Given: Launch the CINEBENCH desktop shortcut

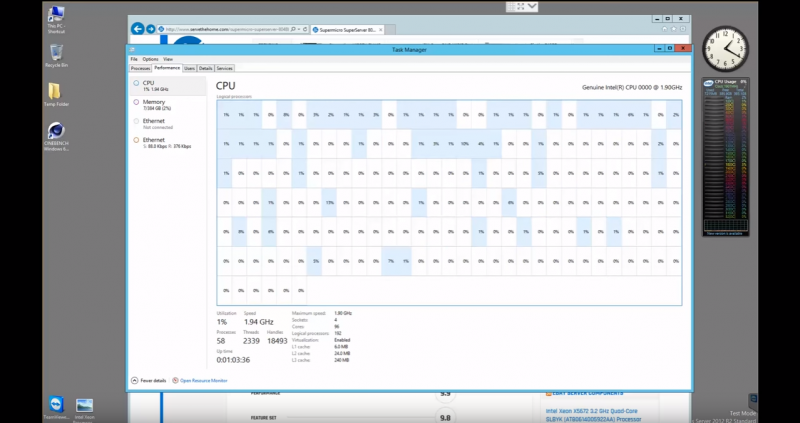Looking at the screenshot, I should coord(56,137).
